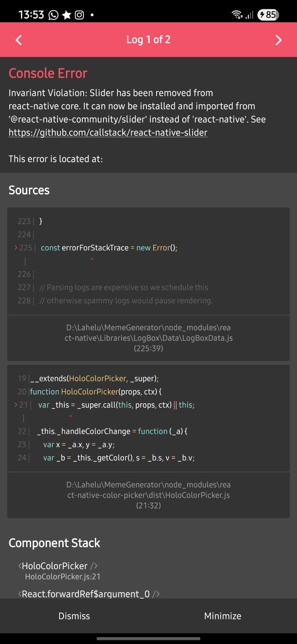The height and width of the screenshot is (644, 297).
Task: Go to next log with right chevron
Action: (278, 40)
